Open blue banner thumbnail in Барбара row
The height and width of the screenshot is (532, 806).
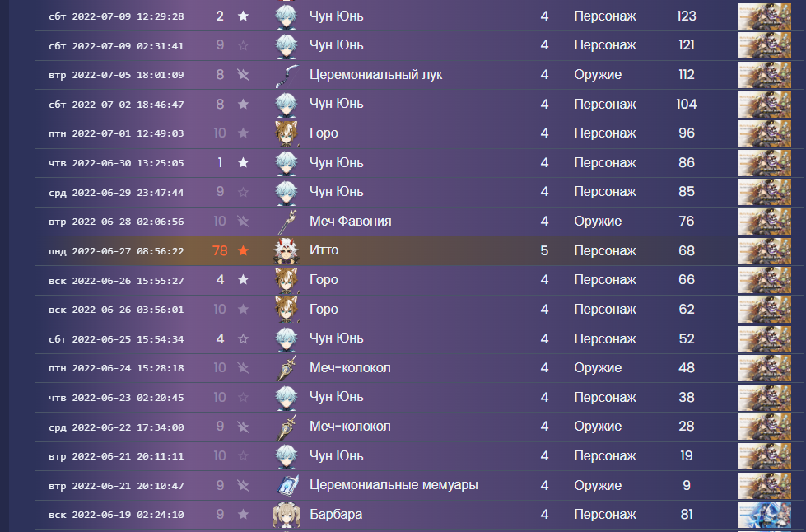(764, 515)
